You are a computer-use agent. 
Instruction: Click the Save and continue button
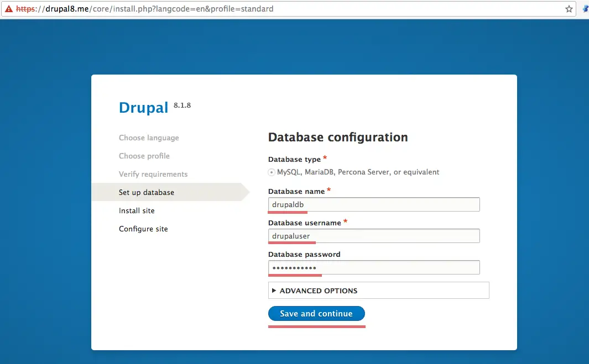(x=316, y=313)
